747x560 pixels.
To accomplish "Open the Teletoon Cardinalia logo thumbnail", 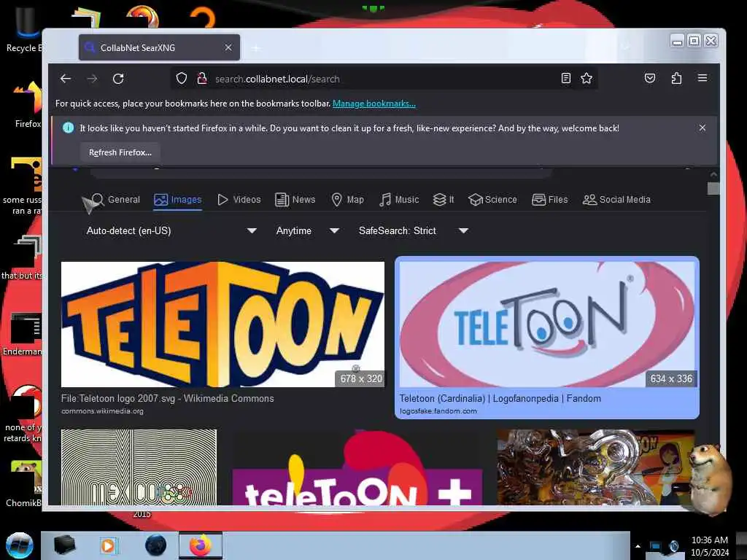I will [547, 324].
